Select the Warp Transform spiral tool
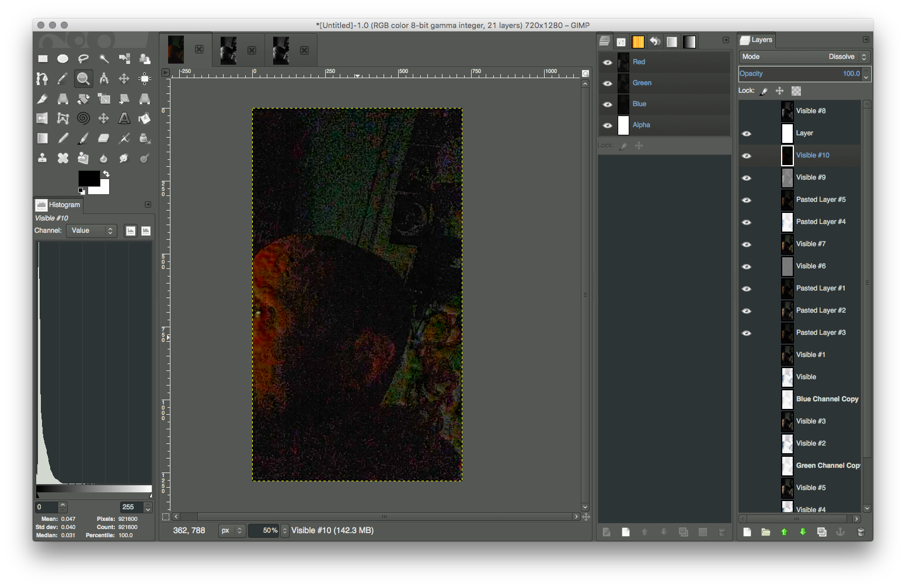 click(x=83, y=118)
